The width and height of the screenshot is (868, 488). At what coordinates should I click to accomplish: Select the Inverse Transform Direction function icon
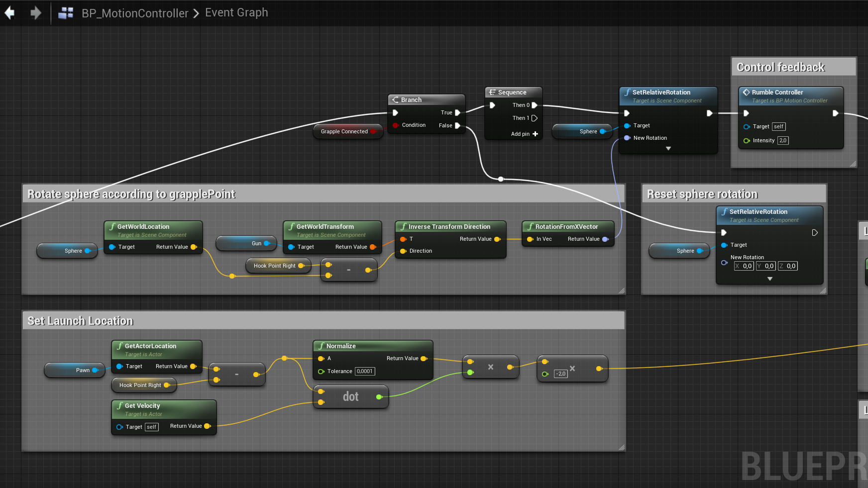tap(403, 226)
